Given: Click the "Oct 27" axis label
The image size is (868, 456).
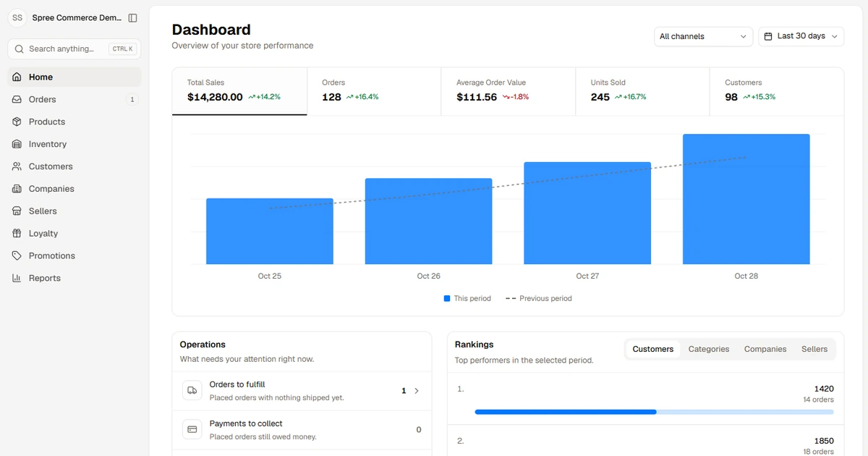Looking at the screenshot, I should tap(587, 276).
